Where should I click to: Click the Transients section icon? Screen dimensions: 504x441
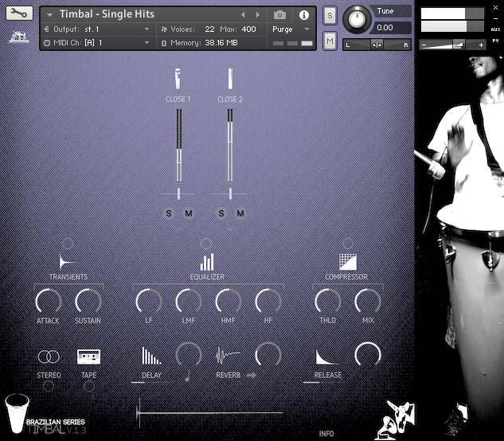point(68,262)
